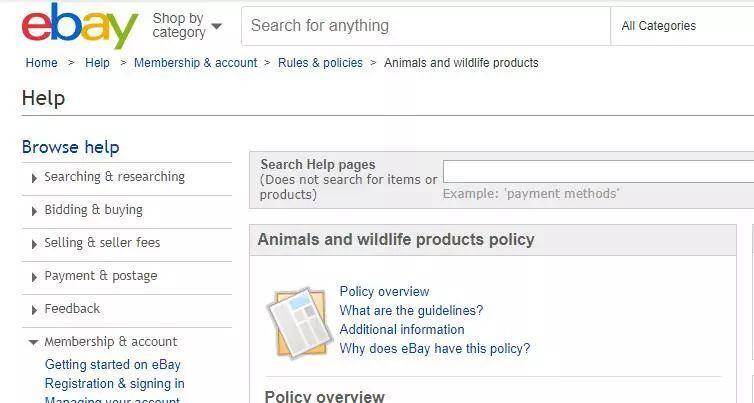Open the All Categories dropdown
The image size is (754, 403).
[x=682, y=26]
